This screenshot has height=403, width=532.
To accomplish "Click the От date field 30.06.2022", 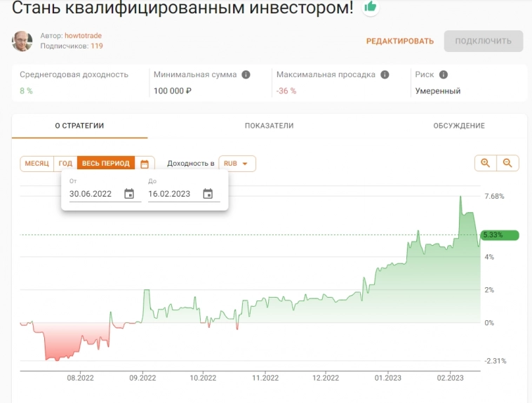I will click(x=91, y=194).
